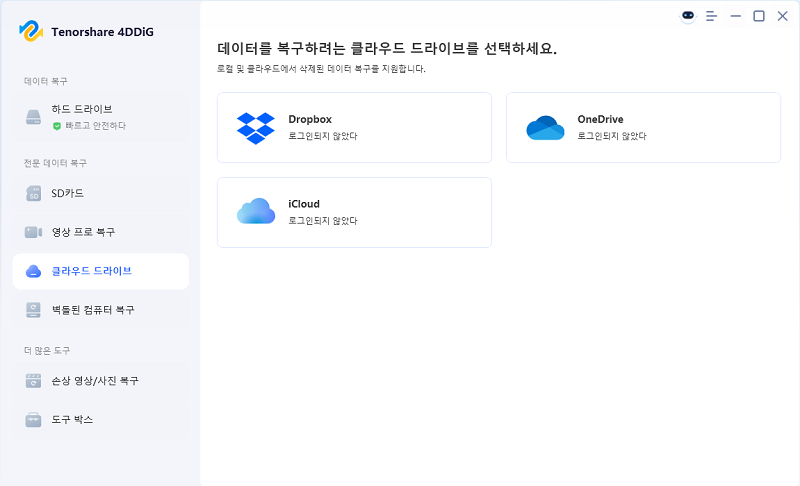The width and height of the screenshot is (800, 486).
Task: Select 클라우드 드라이브 sidebar item
Action: [x=101, y=271]
